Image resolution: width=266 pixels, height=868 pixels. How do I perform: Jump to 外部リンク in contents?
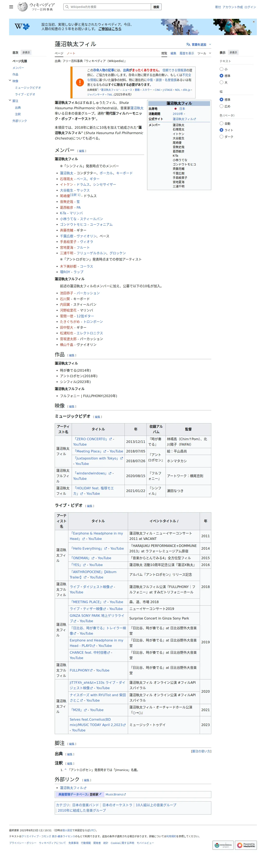(19, 121)
